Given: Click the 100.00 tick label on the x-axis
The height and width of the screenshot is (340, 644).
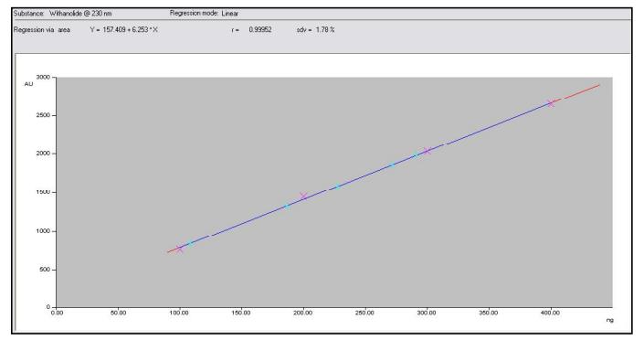Looking at the screenshot, I should [x=179, y=313].
